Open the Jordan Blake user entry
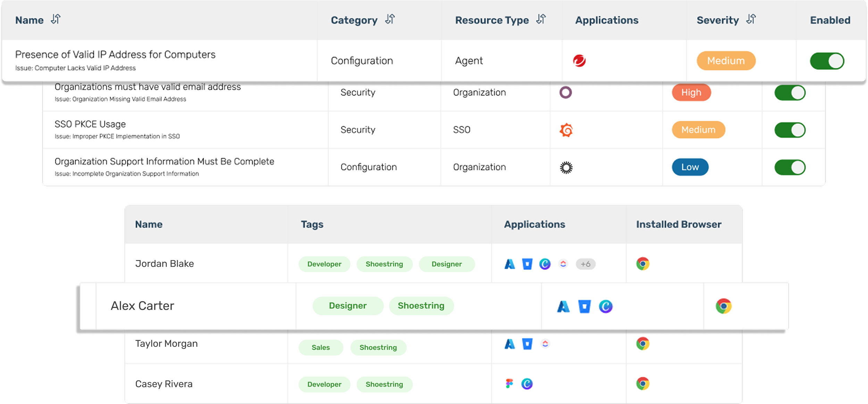Image resolution: width=868 pixels, height=404 pixels. pyautogui.click(x=165, y=264)
